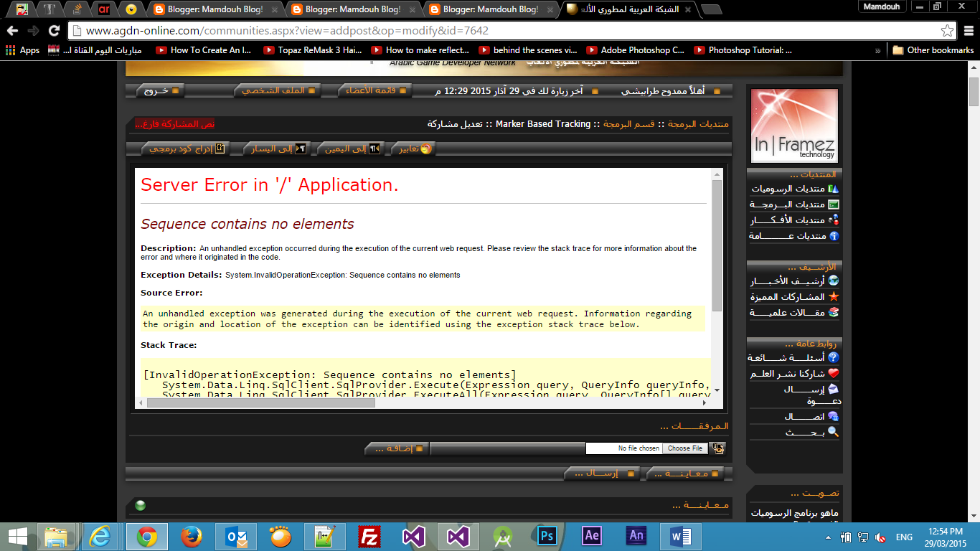Launch Firefox from the taskbar
Viewport: 980px width, 551px height.
click(192, 536)
